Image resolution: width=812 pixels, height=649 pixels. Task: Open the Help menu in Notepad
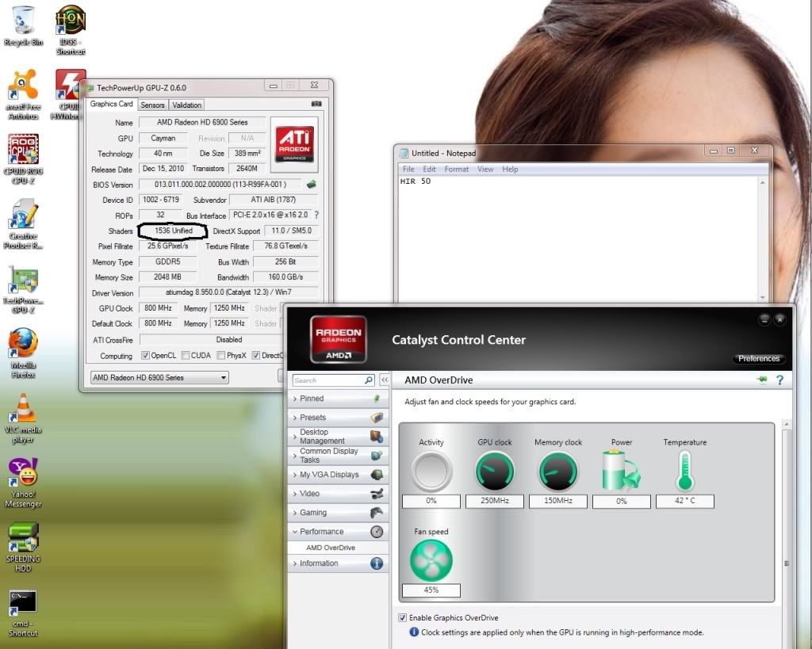point(510,170)
